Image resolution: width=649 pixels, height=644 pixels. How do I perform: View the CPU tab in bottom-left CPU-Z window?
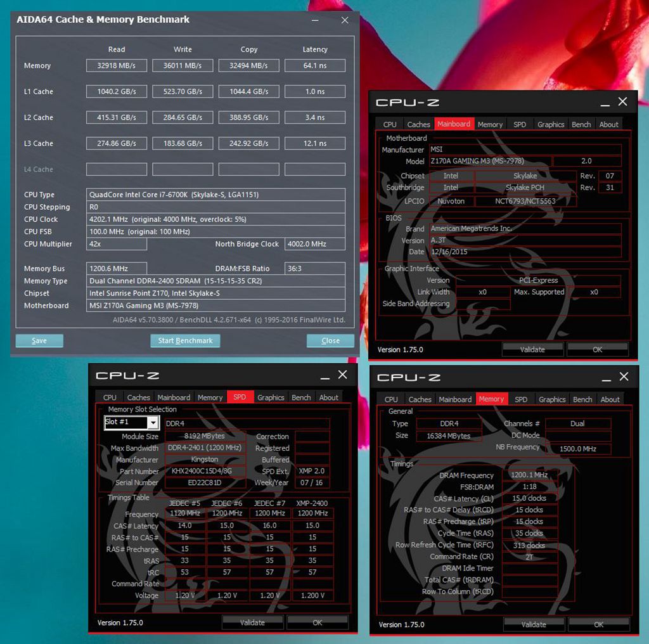[x=110, y=397]
